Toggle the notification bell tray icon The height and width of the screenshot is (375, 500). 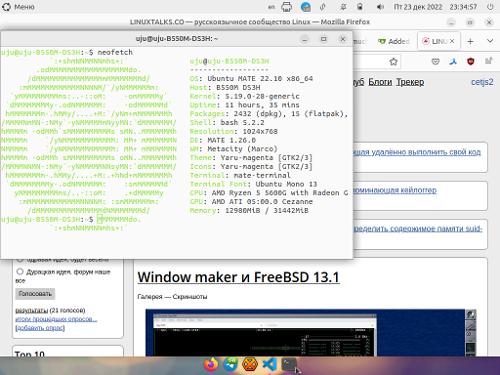coord(343,7)
